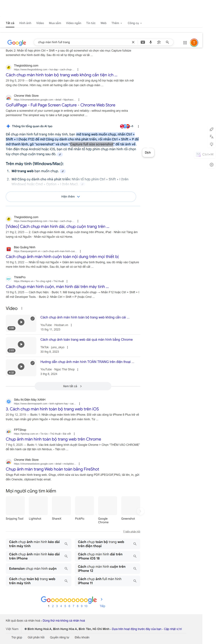221x644 pixels.
Task: Click the settings gear in side panel
Action: click(211, 165)
